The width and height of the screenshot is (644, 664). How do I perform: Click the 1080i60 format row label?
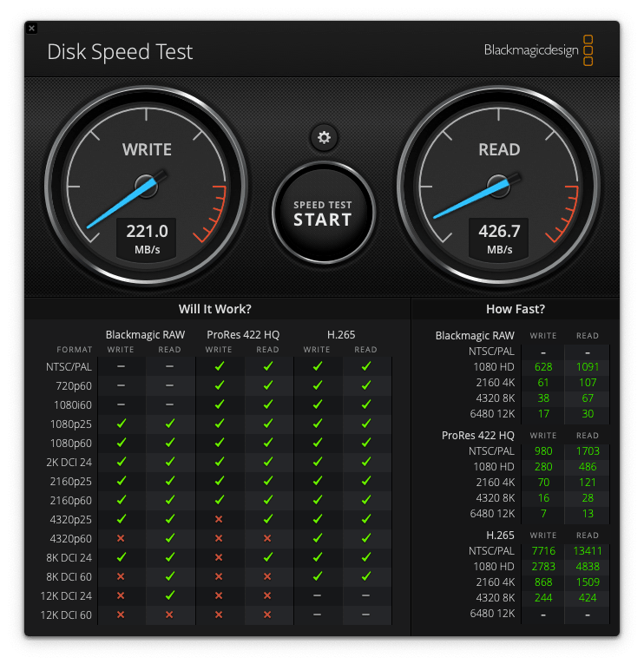pyautogui.click(x=73, y=404)
